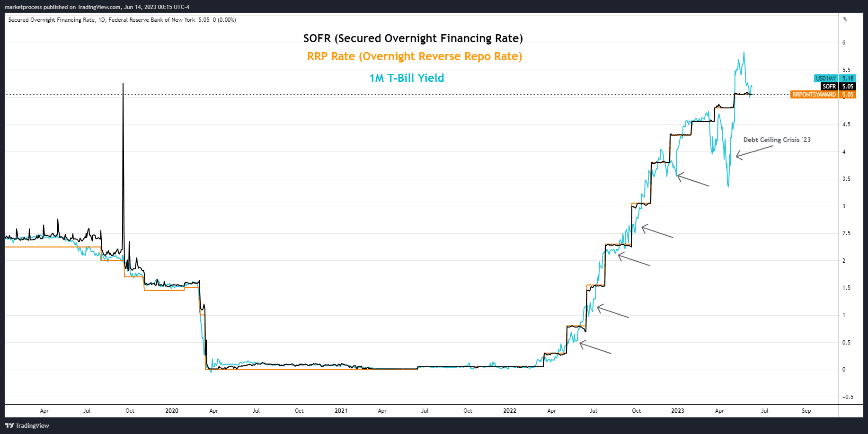Click the cyan '1M T-Bill Yield' title
The width and height of the screenshot is (868, 434).
tap(407, 78)
